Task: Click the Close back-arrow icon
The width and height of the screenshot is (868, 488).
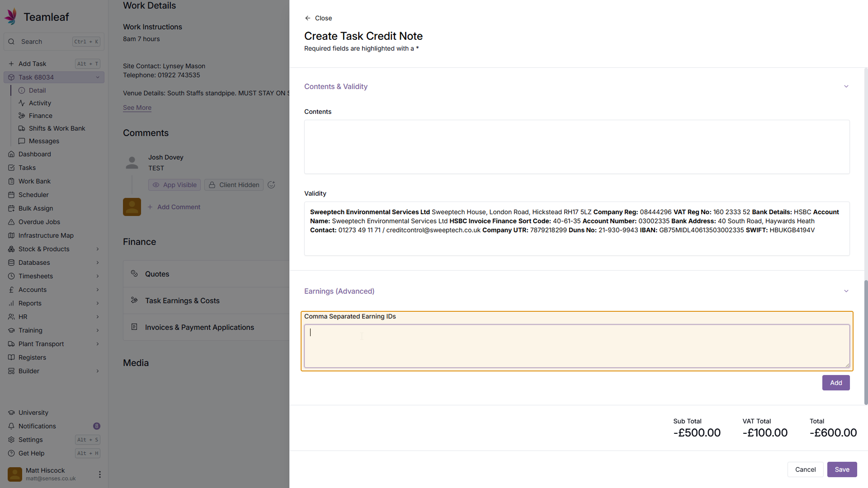Action: click(x=307, y=18)
